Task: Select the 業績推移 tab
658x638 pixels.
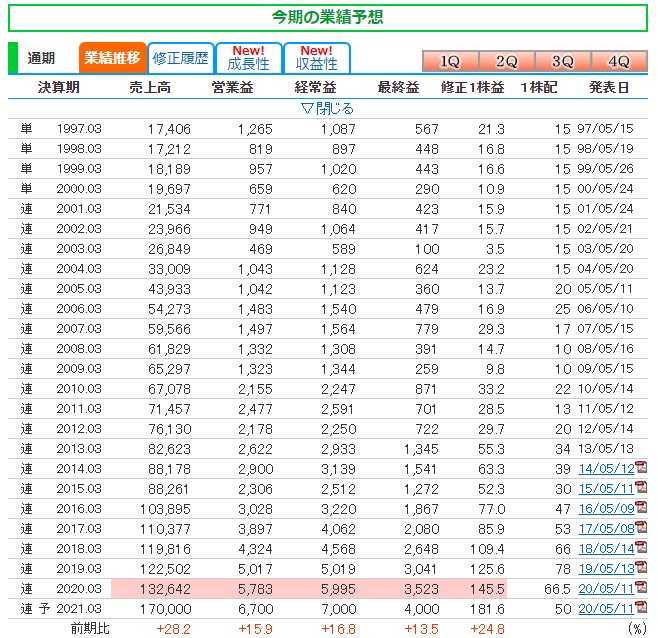Action: click(x=111, y=58)
